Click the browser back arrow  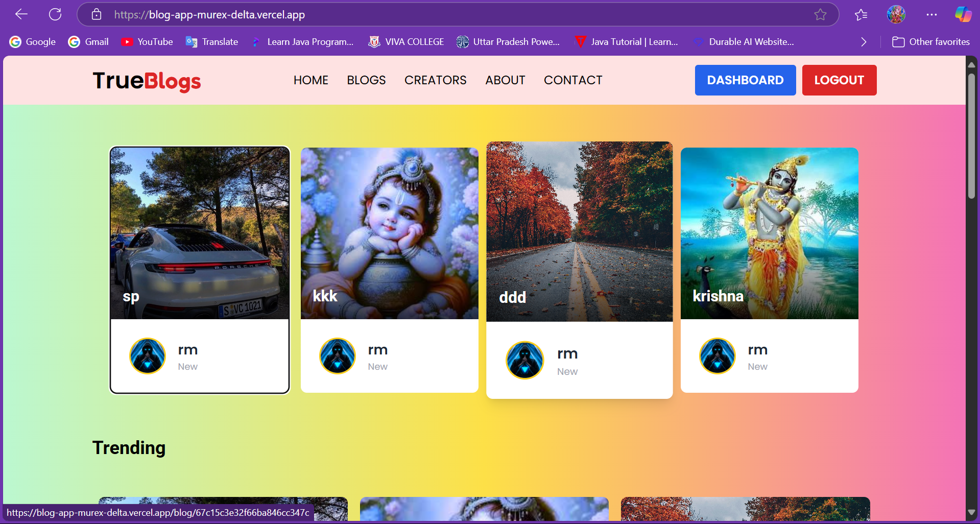point(21,14)
